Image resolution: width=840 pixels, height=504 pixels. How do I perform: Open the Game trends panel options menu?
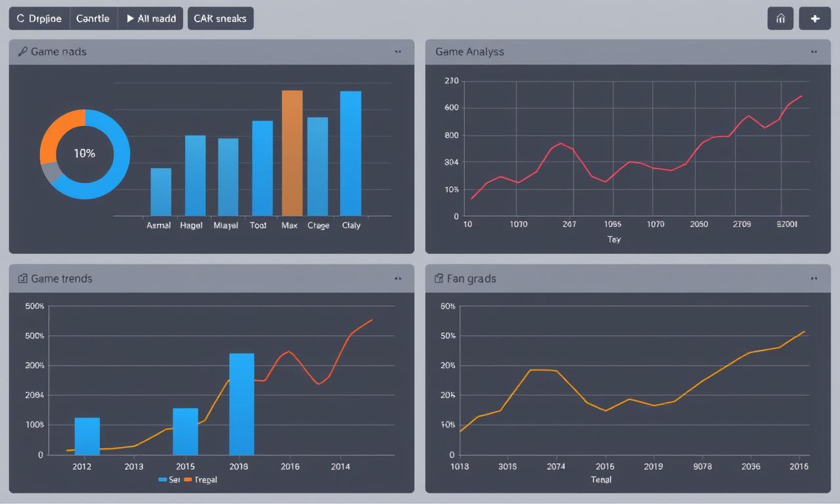(398, 278)
